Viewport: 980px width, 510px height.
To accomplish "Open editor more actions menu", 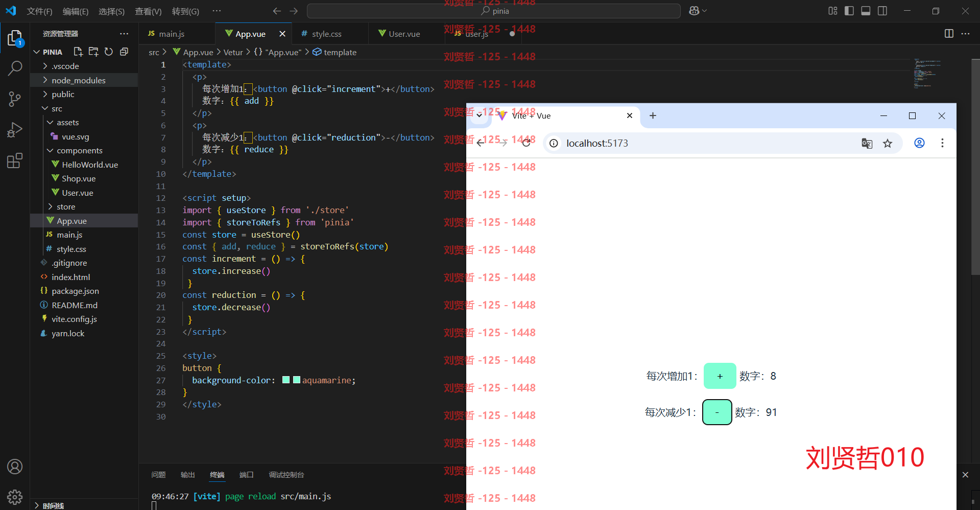I will click(965, 34).
